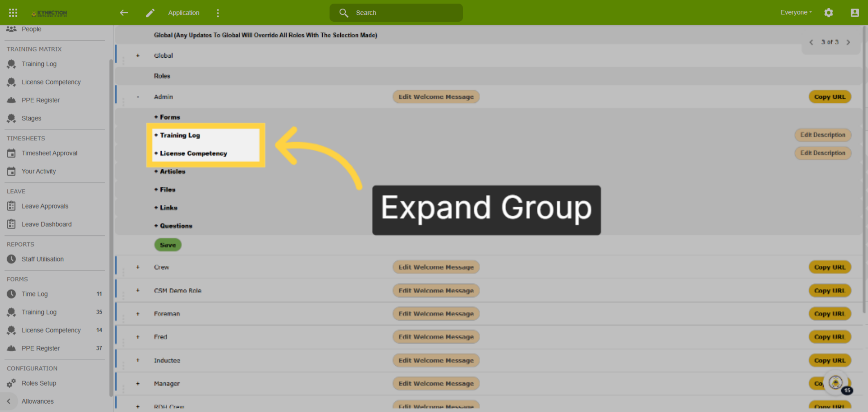Edit Description for Training Log
The image size is (868, 412).
click(x=823, y=135)
